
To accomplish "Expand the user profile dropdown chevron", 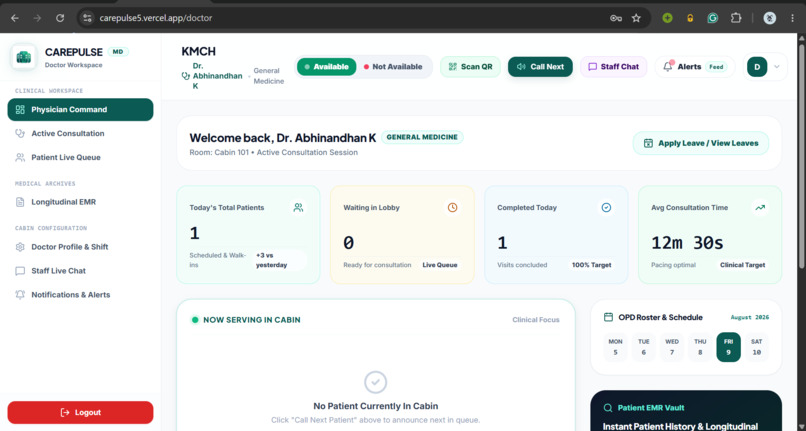I will (x=777, y=67).
